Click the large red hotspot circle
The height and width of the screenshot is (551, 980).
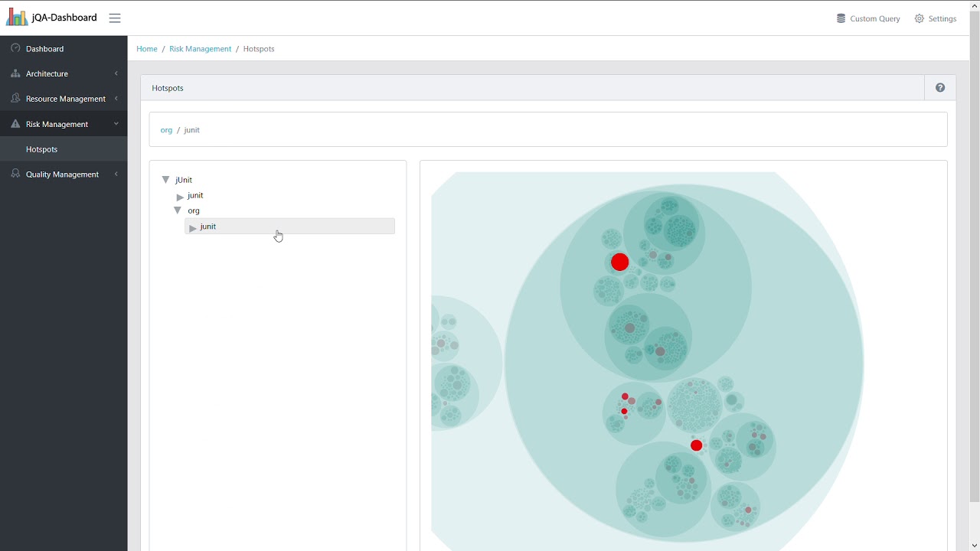pos(620,262)
